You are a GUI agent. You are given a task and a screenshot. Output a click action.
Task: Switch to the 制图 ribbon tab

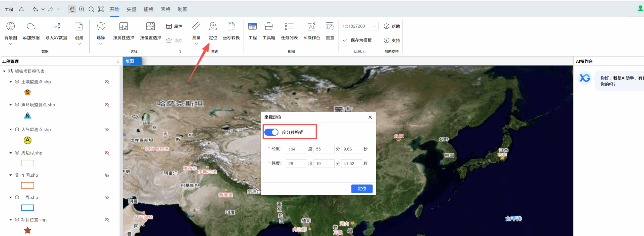[x=182, y=9]
